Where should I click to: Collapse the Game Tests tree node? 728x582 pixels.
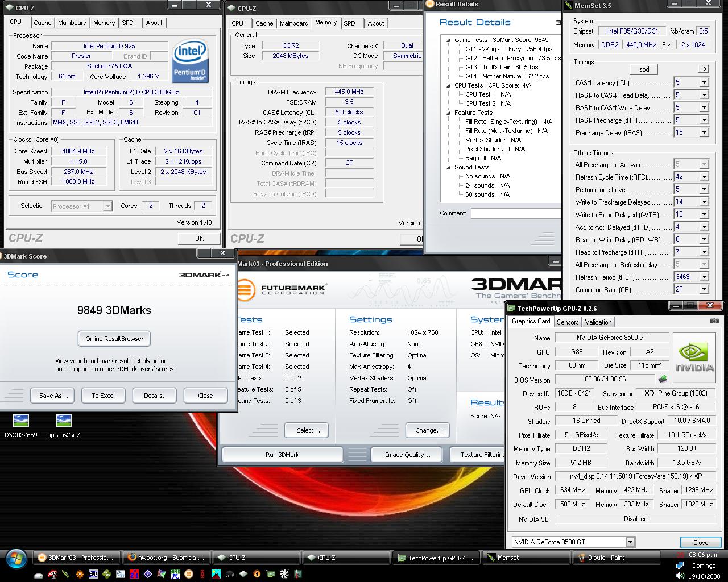point(448,40)
